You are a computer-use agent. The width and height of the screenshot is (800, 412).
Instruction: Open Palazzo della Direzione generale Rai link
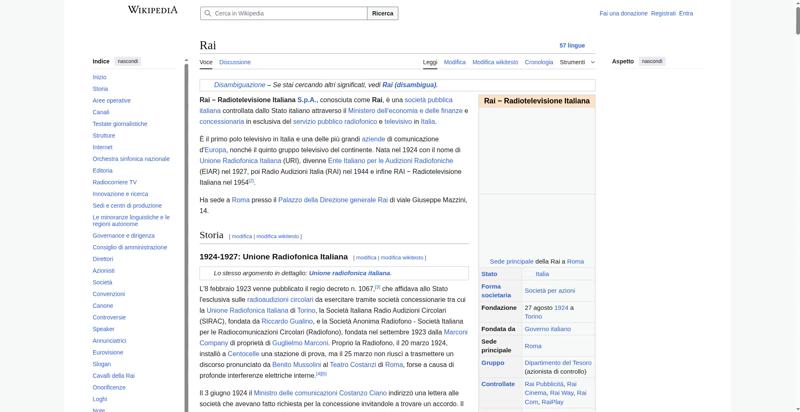[333, 200]
